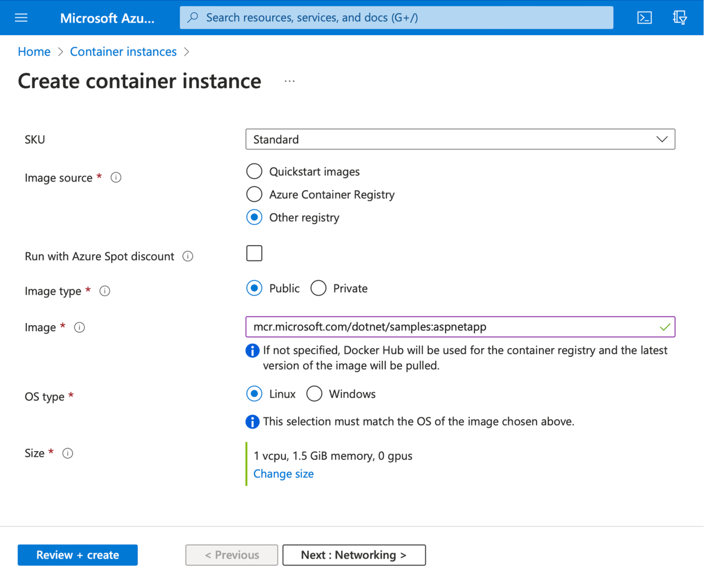This screenshot has height=588, width=704.
Task: Launch Cloud Shell from the top bar
Action: pyautogui.click(x=644, y=17)
